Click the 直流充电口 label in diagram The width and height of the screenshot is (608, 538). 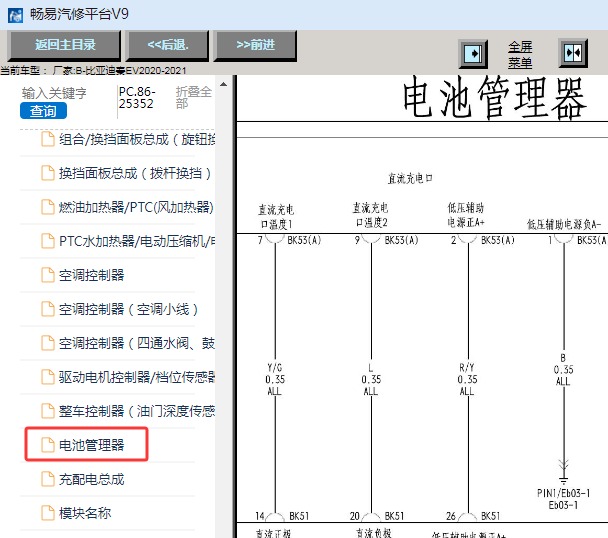[x=410, y=178]
